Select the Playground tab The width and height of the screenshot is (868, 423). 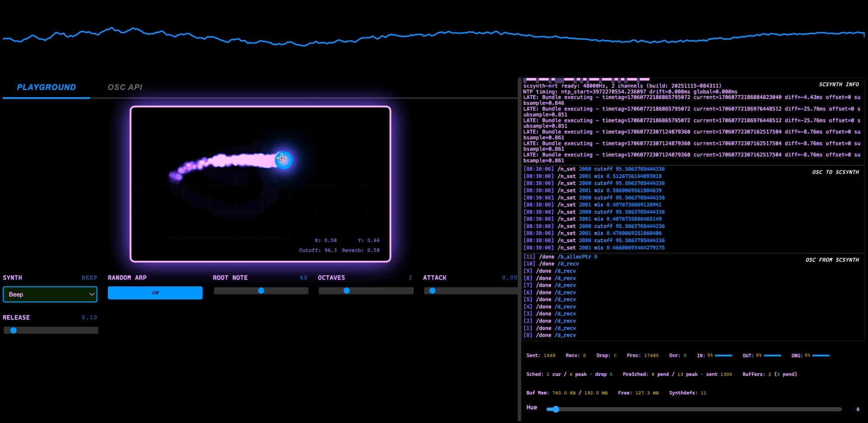(x=46, y=87)
